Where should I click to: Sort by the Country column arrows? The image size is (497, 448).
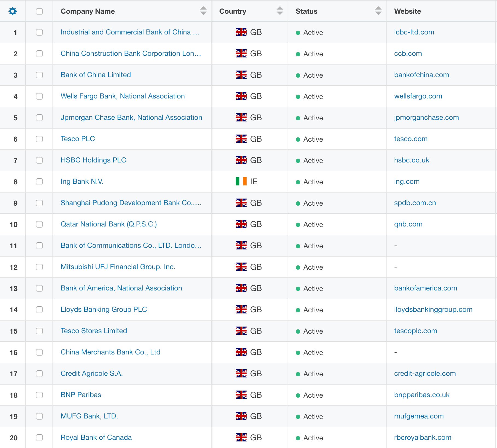point(280,11)
